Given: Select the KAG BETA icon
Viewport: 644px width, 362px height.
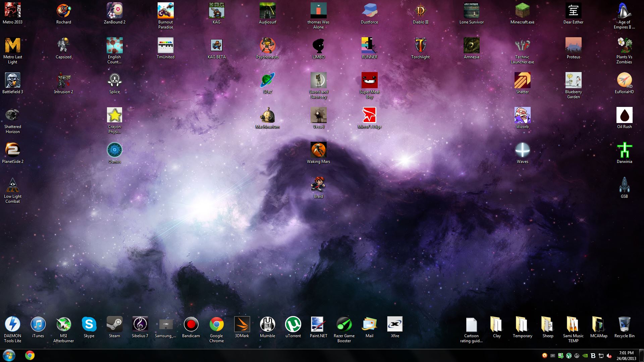Looking at the screenshot, I should click(217, 49).
